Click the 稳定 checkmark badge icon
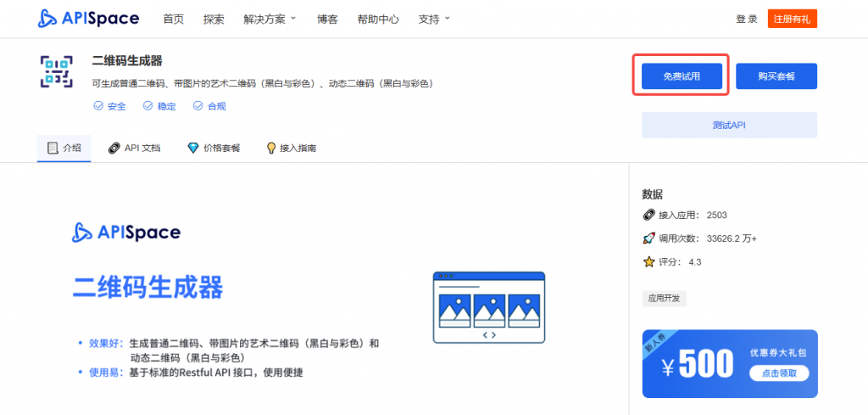The height and width of the screenshot is (415, 868). click(147, 106)
